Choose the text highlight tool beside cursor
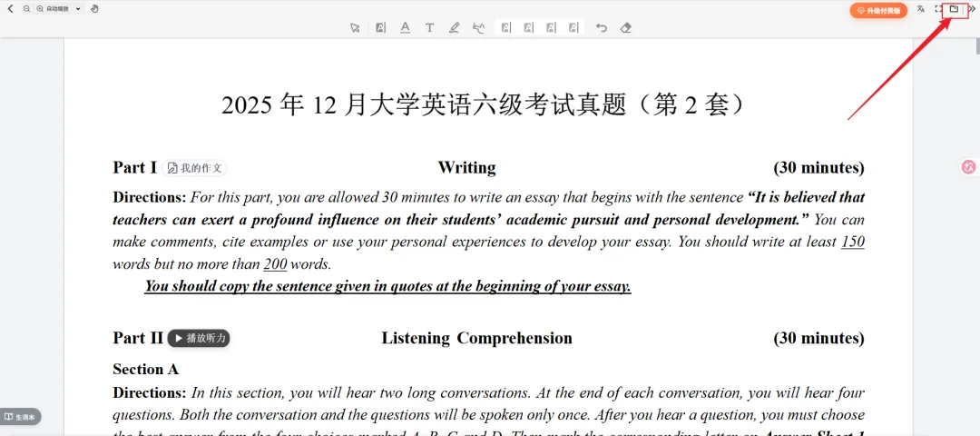This screenshot has height=436, width=980. (380, 27)
